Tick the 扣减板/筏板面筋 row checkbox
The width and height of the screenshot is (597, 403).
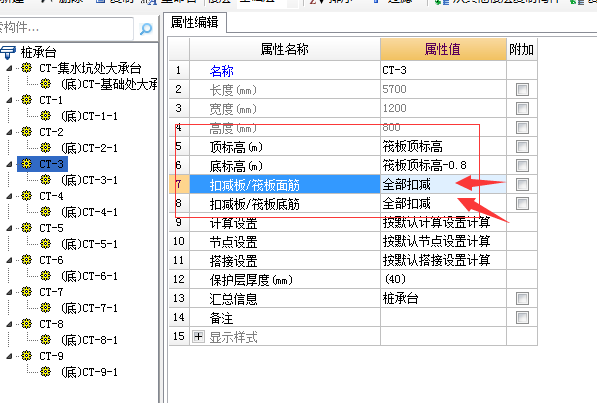(522, 185)
